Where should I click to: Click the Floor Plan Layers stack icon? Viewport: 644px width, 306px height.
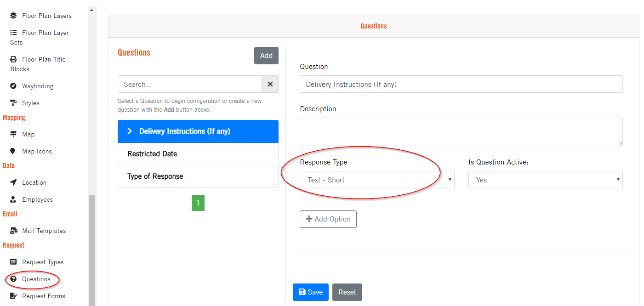(x=13, y=16)
